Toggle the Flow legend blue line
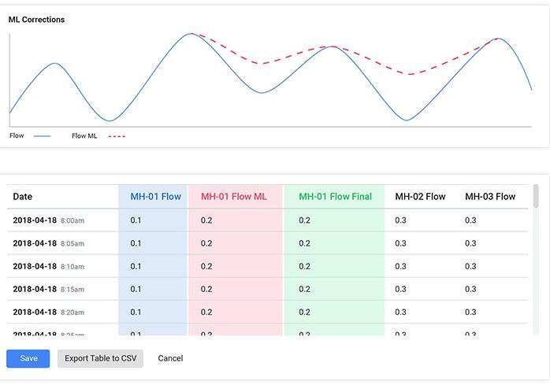 pos(42,136)
